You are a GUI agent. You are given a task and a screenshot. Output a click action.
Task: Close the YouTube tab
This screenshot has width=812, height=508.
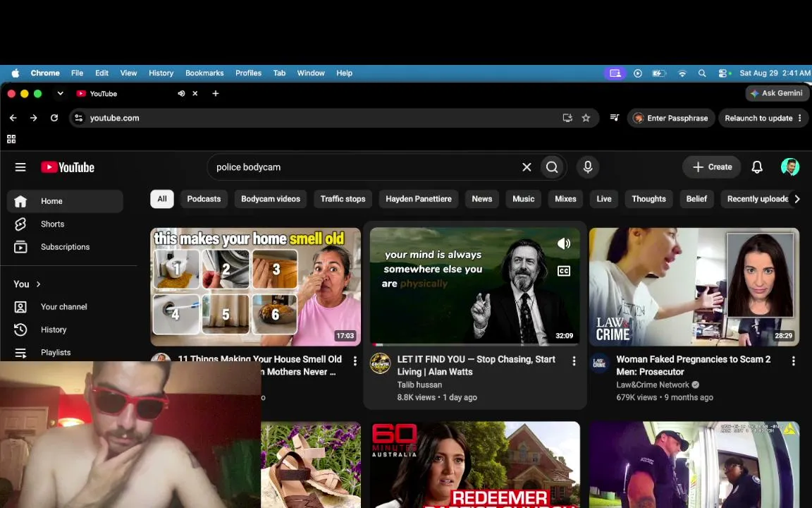point(195,93)
